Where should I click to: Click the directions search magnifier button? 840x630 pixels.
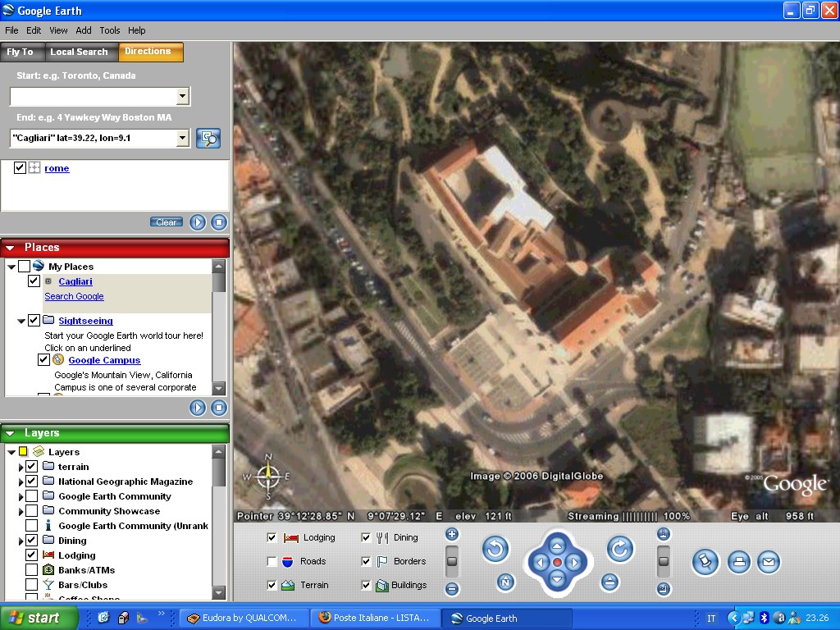pyautogui.click(x=208, y=139)
